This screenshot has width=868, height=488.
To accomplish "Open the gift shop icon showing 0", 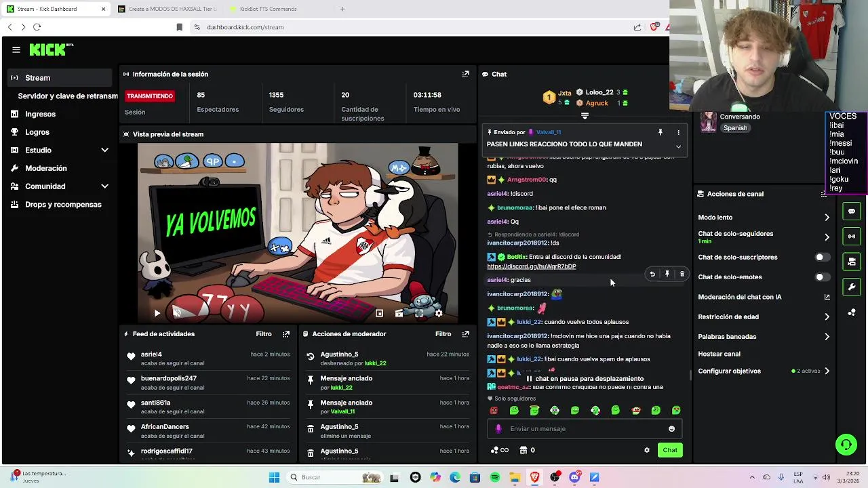I will click(x=527, y=450).
